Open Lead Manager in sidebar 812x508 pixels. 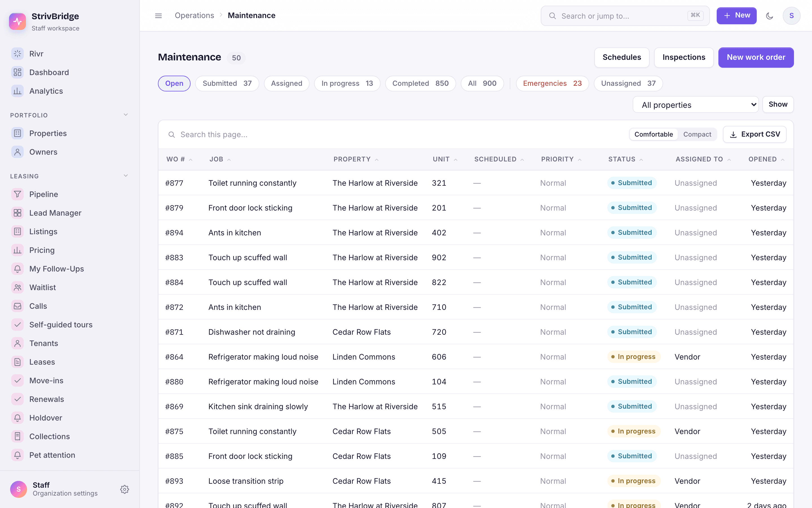click(x=69, y=213)
